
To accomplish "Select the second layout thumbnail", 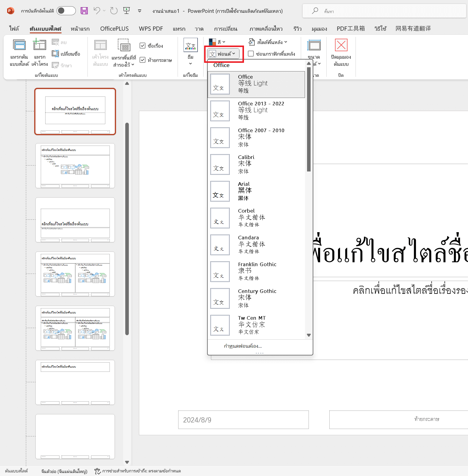I will [75, 166].
